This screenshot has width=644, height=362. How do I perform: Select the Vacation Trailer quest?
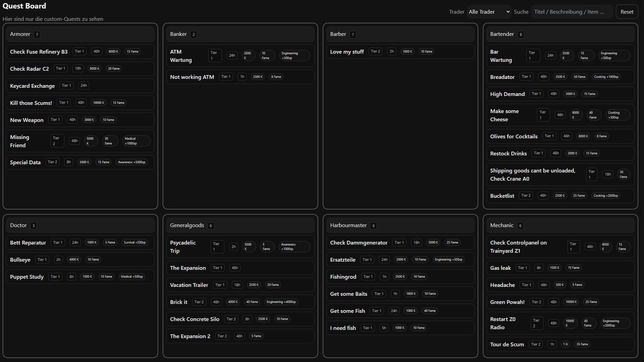click(x=189, y=285)
